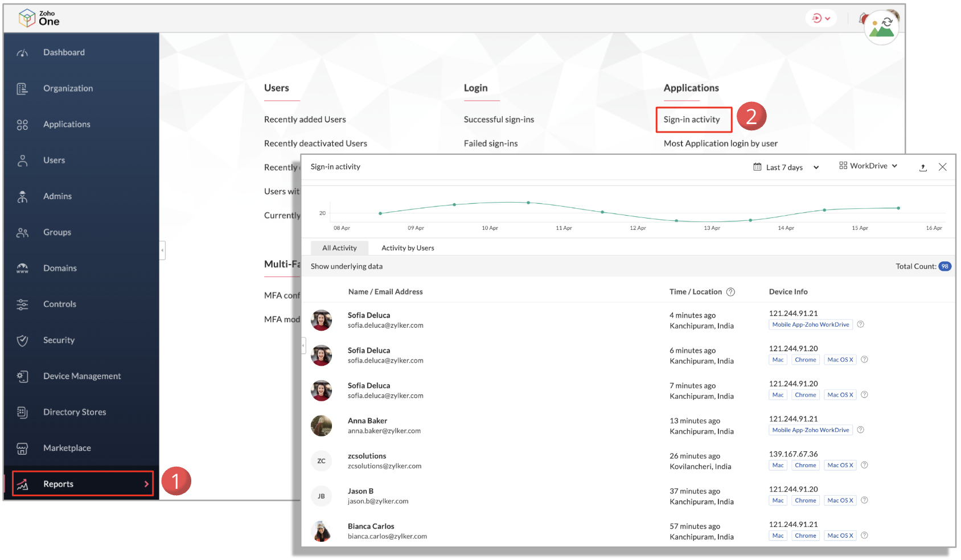Click the export upload icon in panel
The width and height of the screenshot is (961, 560).
coord(923,167)
